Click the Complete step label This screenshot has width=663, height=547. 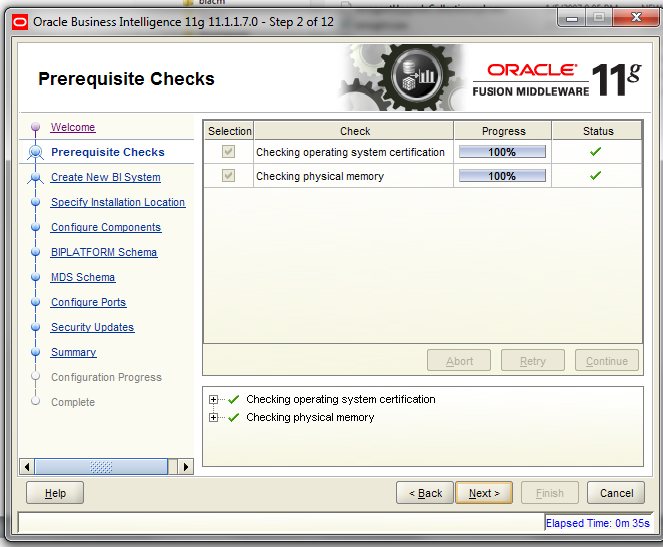pos(73,402)
